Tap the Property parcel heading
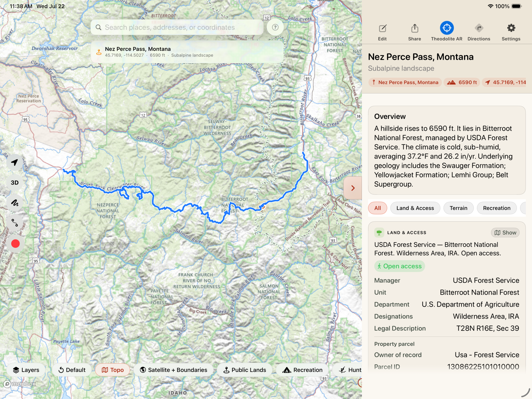 [x=394, y=344]
